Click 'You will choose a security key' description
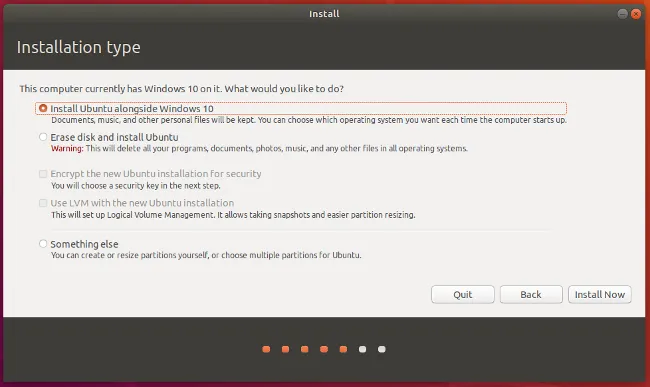Screen dimensions: 650x387 (136, 186)
